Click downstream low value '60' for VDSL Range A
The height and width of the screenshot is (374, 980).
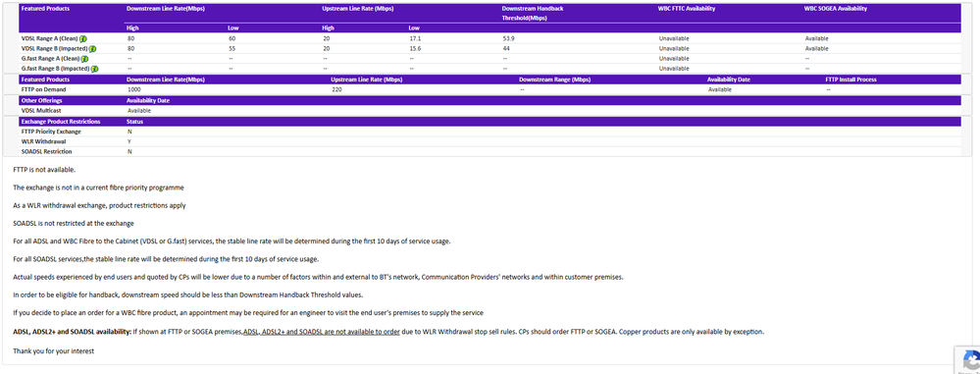232,39
